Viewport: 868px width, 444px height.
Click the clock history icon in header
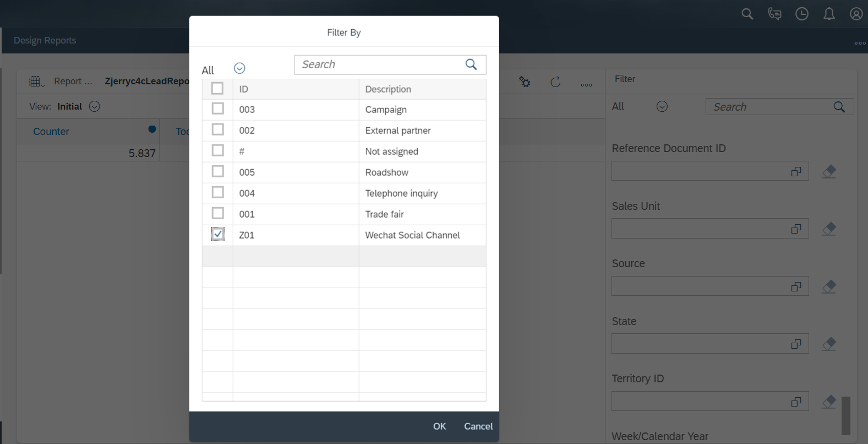pyautogui.click(x=802, y=14)
